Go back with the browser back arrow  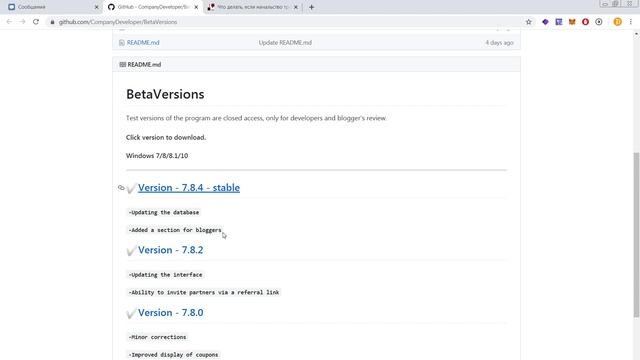[9, 22]
